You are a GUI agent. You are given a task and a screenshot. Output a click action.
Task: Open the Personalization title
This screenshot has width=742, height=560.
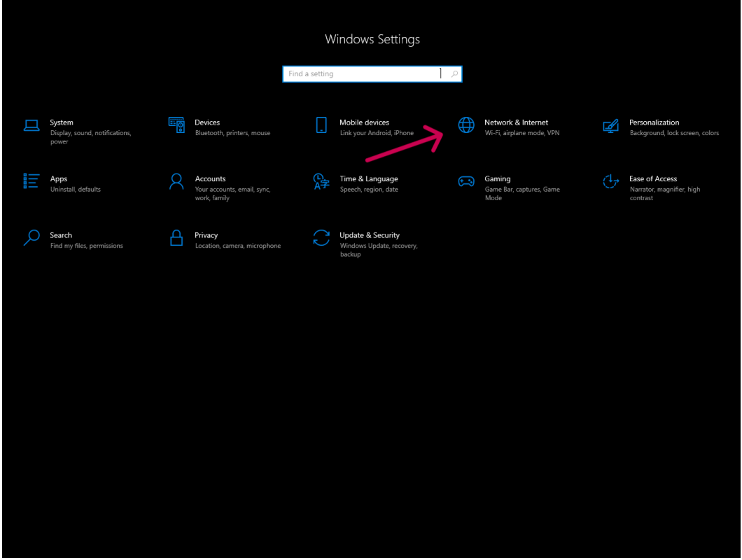[654, 122]
